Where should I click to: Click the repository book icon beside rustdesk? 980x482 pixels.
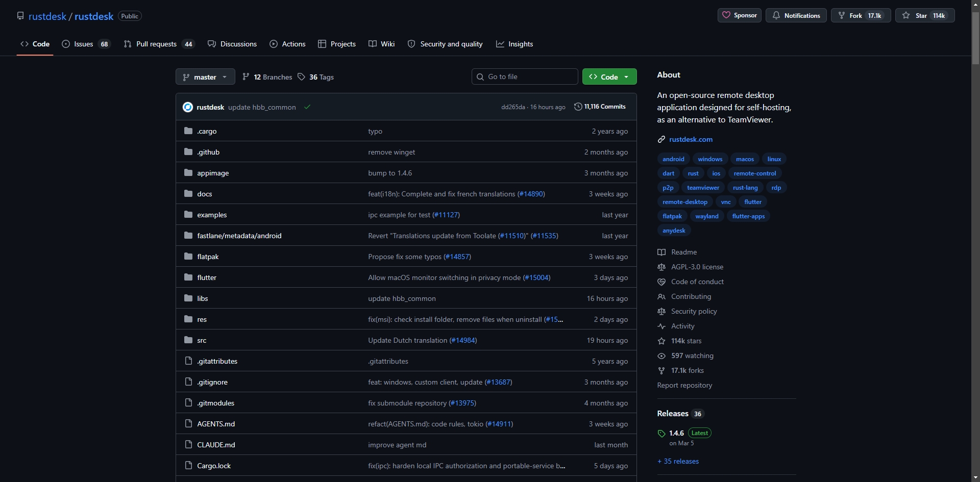[20, 16]
